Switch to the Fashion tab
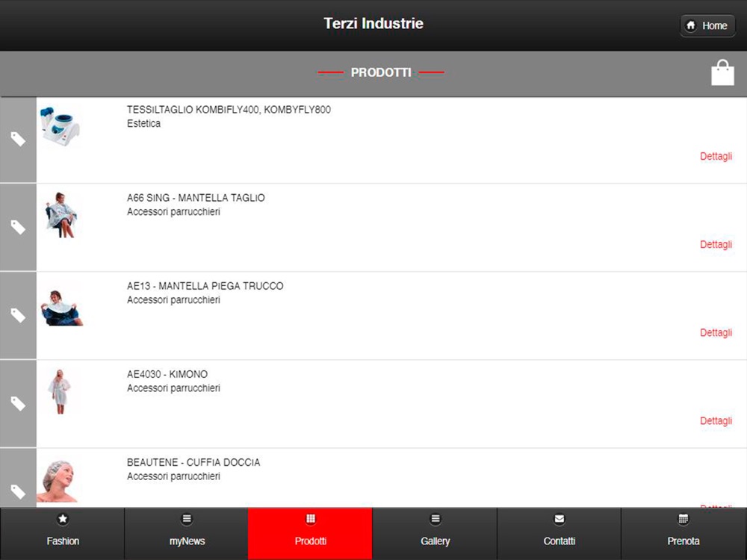The width and height of the screenshot is (747, 560). [x=63, y=533]
